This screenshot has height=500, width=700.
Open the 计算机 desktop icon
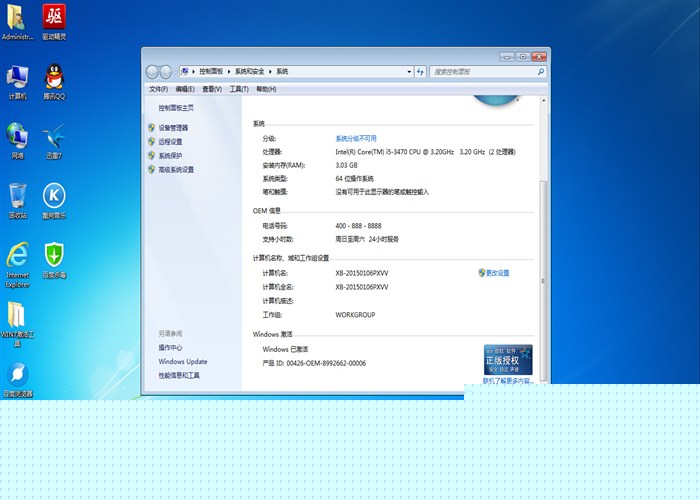click(x=17, y=78)
